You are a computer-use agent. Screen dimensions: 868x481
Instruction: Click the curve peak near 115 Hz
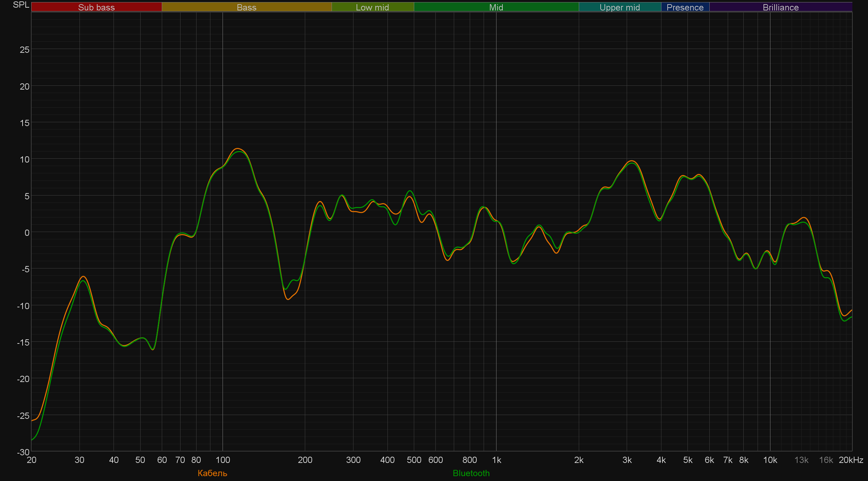click(x=238, y=149)
